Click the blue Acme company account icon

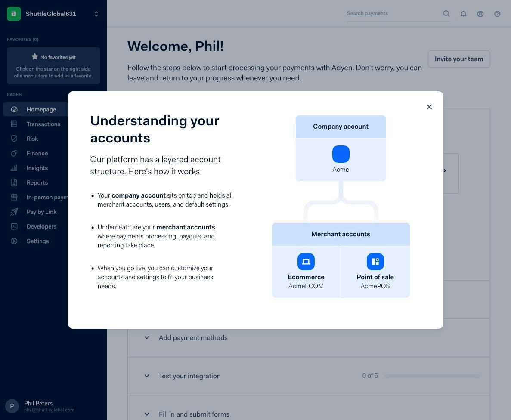click(341, 154)
